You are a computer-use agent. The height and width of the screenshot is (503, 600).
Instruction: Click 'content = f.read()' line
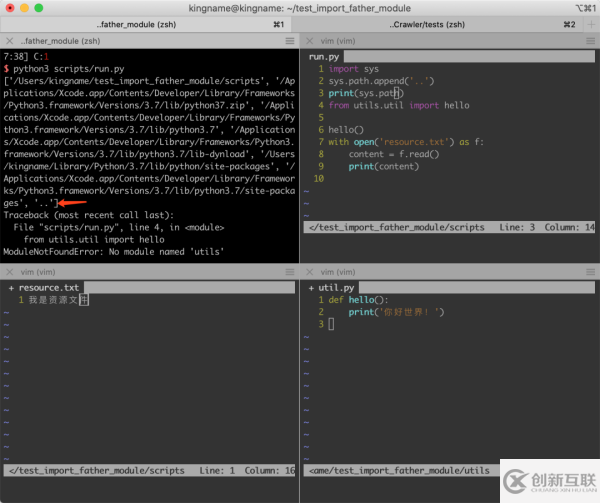(394, 155)
